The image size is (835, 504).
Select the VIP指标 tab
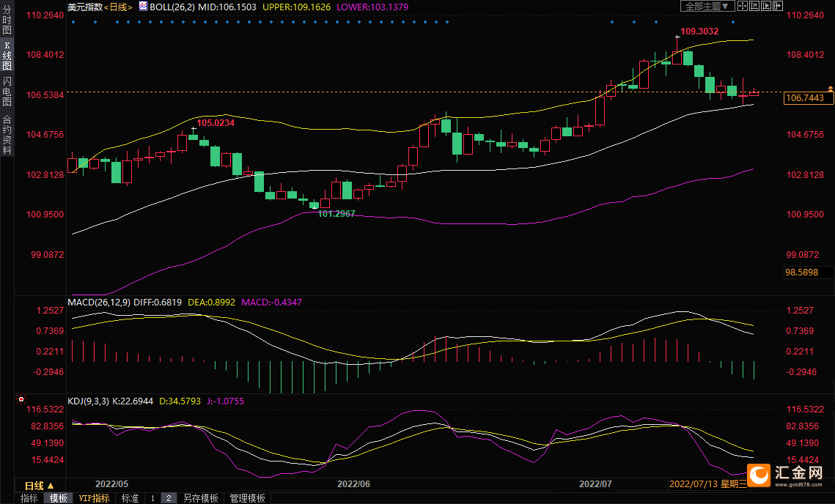(95, 498)
